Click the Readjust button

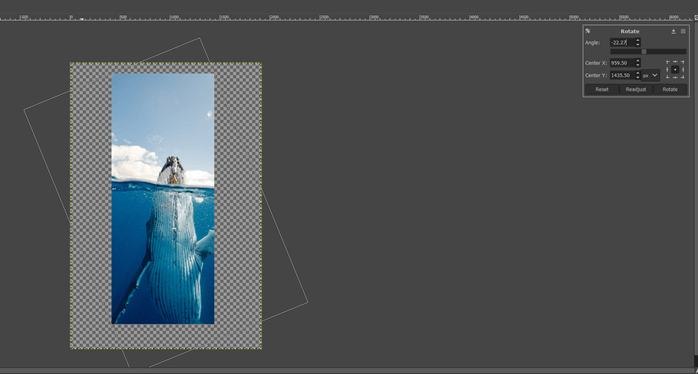(x=636, y=89)
